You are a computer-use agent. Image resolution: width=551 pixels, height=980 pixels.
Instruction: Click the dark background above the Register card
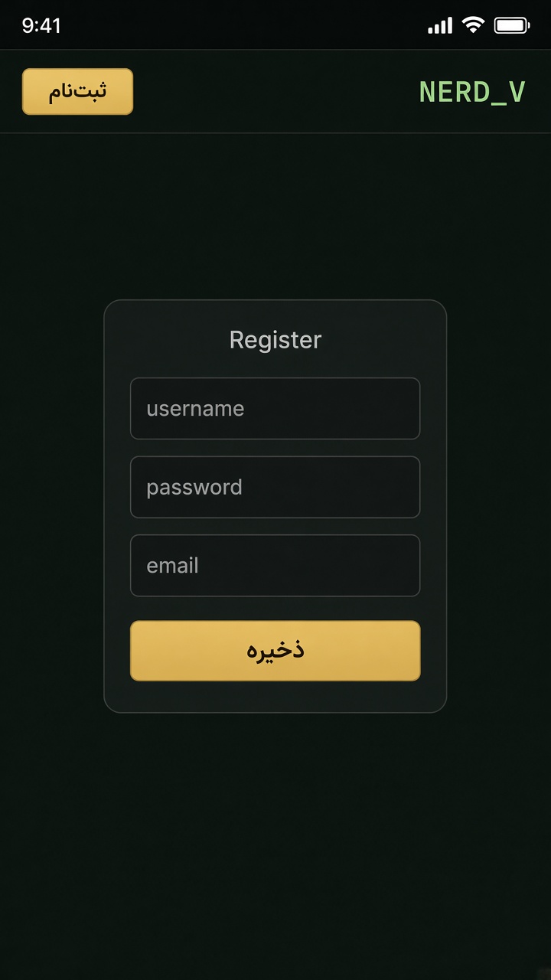[275, 216]
